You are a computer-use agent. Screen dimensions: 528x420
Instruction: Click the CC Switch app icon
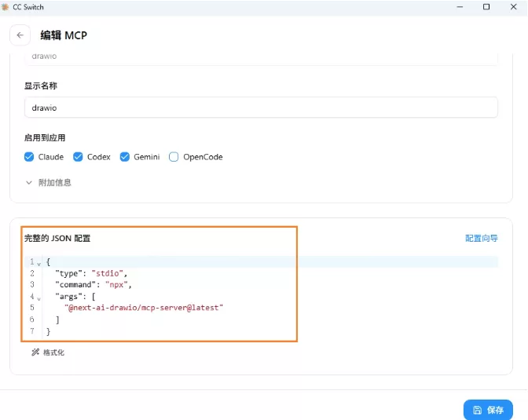5,7
